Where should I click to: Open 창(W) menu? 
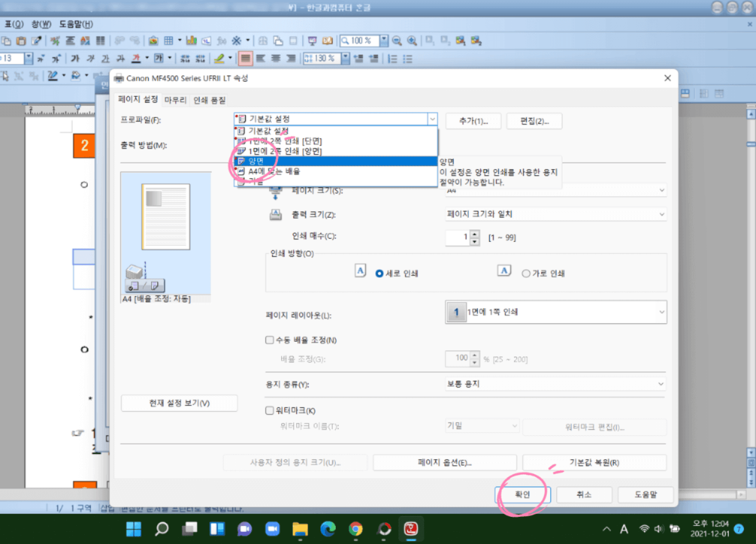[41, 24]
